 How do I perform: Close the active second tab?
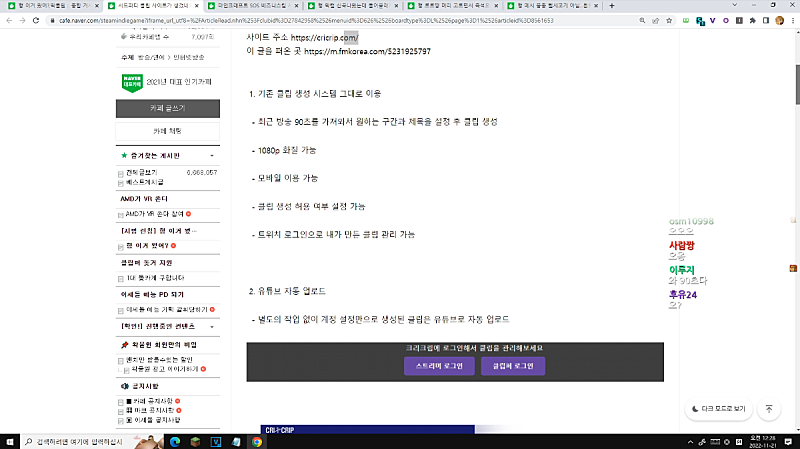pyautogui.click(x=196, y=6)
